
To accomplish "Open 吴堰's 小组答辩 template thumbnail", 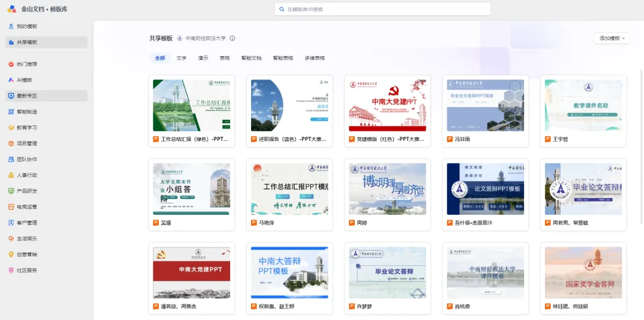I will pyautogui.click(x=191, y=189).
